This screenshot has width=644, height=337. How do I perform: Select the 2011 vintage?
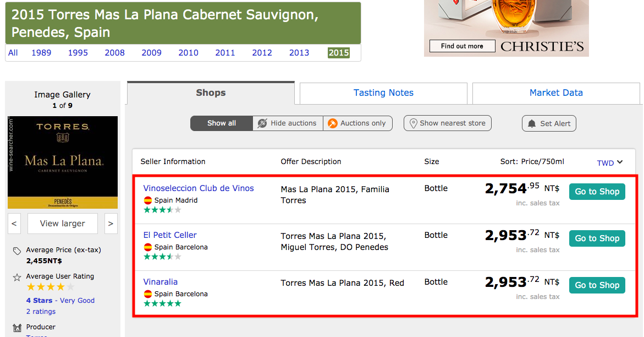225,53
